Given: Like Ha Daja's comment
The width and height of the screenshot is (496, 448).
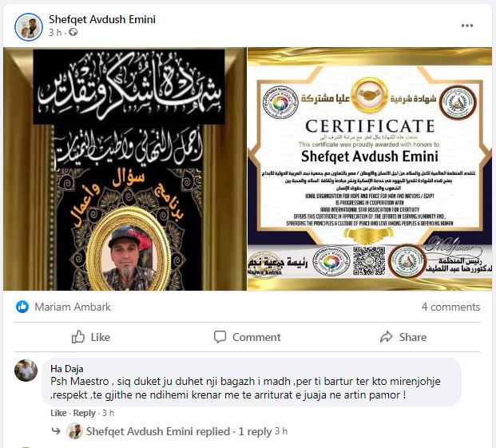Looking at the screenshot, I should (x=58, y=413).
